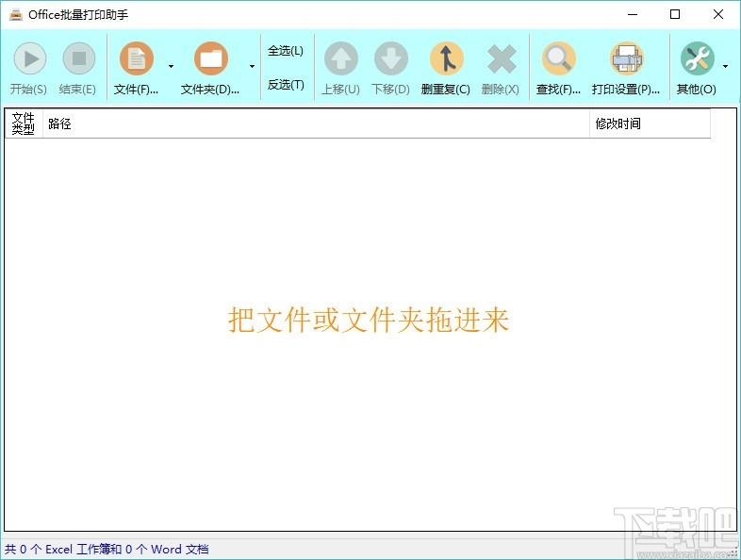
Task: Remove duplicates with the 删重复(C) icon
Action: tap(446, 58)
